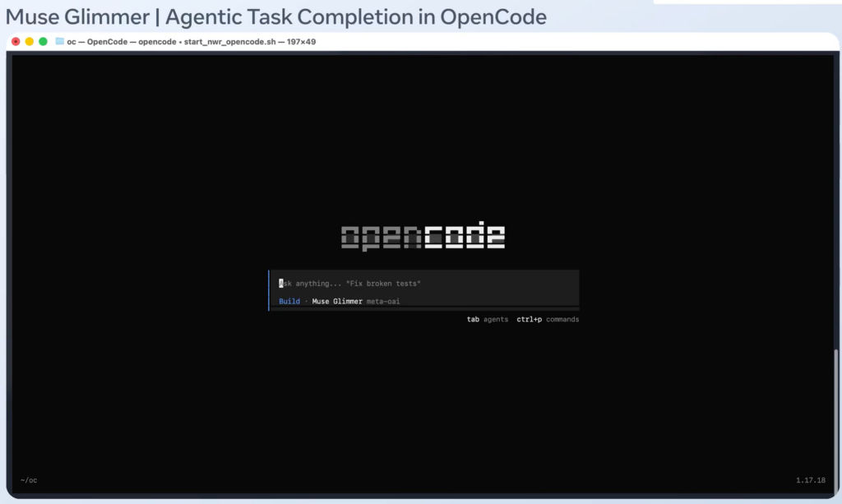Viewport: 842px width, 504px height.
Task: Click the 'Muse Glimmer | Agentic Task Completion' heading
Action: click(276, 17)
